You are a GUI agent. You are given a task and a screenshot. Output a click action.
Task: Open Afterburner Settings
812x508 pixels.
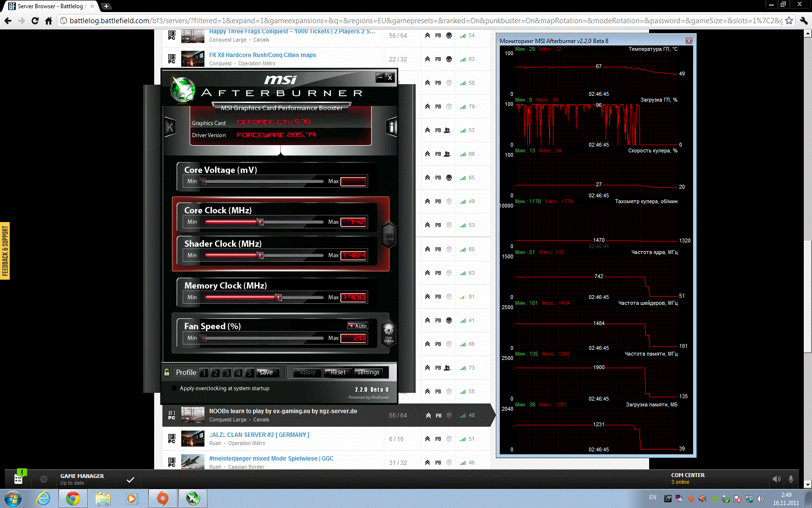368,372
